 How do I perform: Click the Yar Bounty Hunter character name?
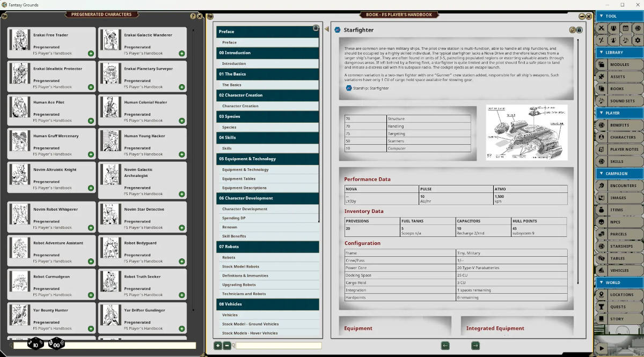tap(51, 310)
